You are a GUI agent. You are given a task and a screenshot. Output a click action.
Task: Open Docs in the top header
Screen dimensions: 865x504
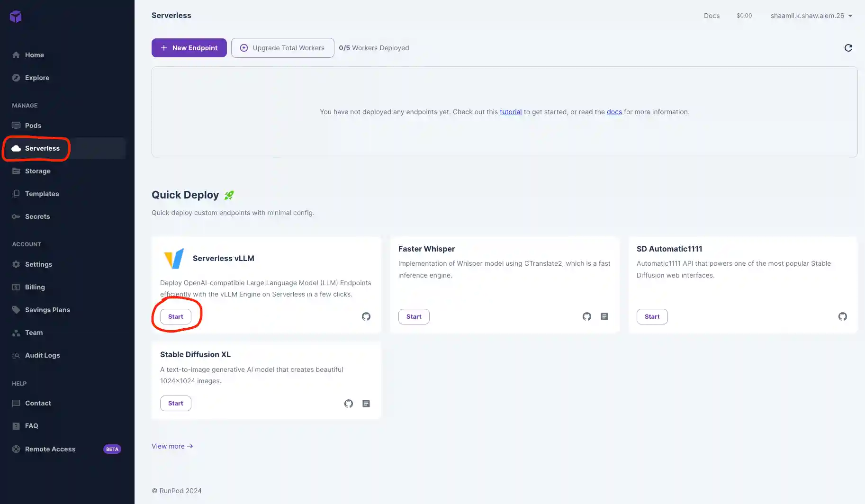(x=712, y=16)
